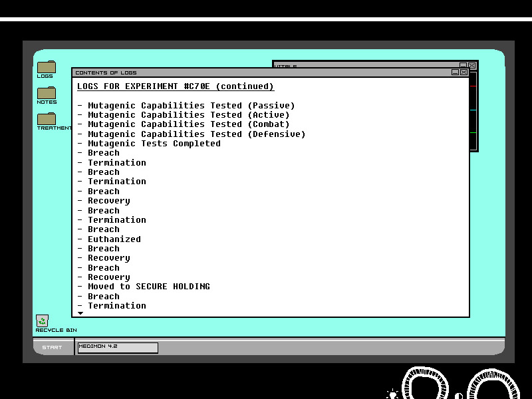The image size is (532, 399).
Task: Minimize the Contents of Logs window
Action: click(x=456, y=72)
